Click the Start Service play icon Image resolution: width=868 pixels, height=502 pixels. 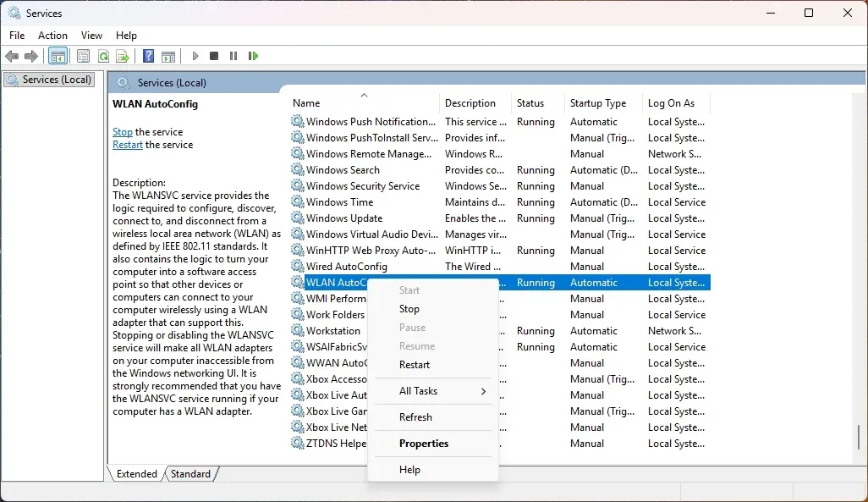point(195,56)
